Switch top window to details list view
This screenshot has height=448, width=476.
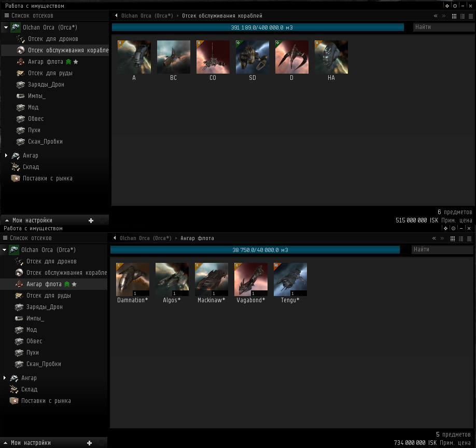(462, 16)
